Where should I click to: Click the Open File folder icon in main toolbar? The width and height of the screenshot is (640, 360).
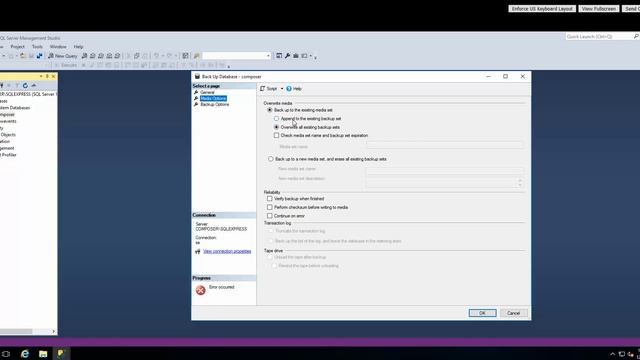pos(23,56)
